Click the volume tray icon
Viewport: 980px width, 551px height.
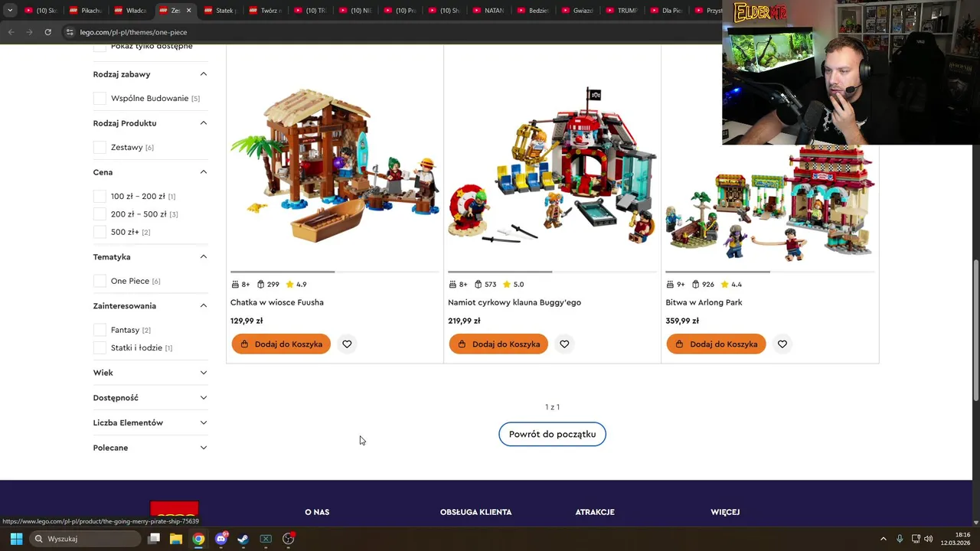point(929,539)
